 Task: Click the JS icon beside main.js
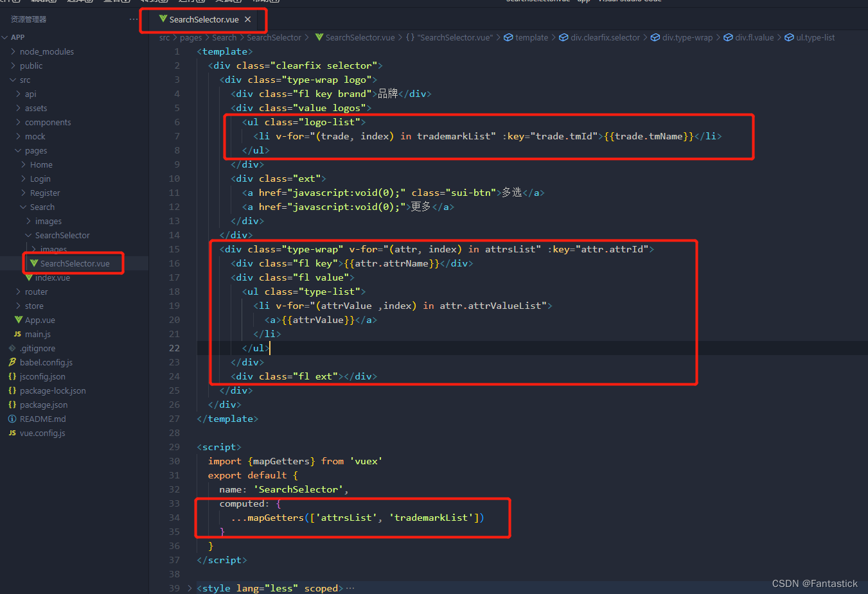point(17,334)
